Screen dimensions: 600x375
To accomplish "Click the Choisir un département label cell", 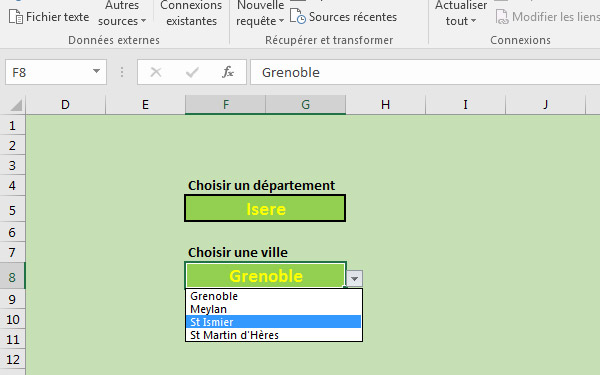I will tap(261, 185).
